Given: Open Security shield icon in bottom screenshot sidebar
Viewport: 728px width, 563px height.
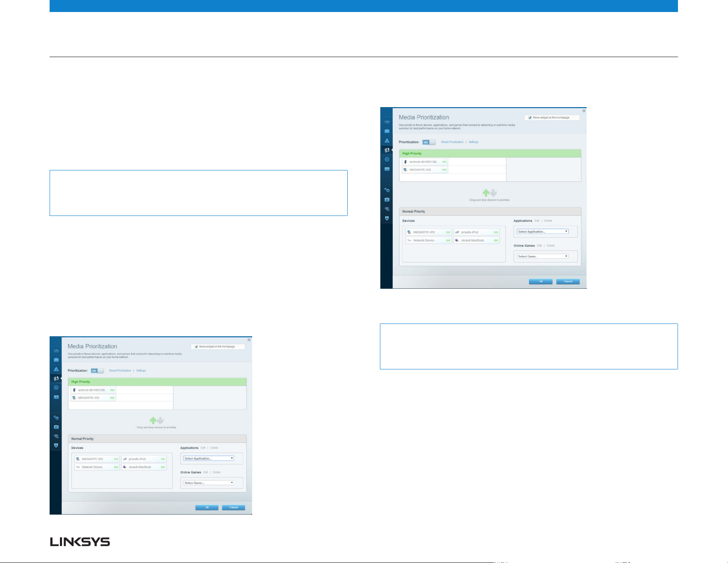Looking at the screenshot, I should click(x=56, y=446).
